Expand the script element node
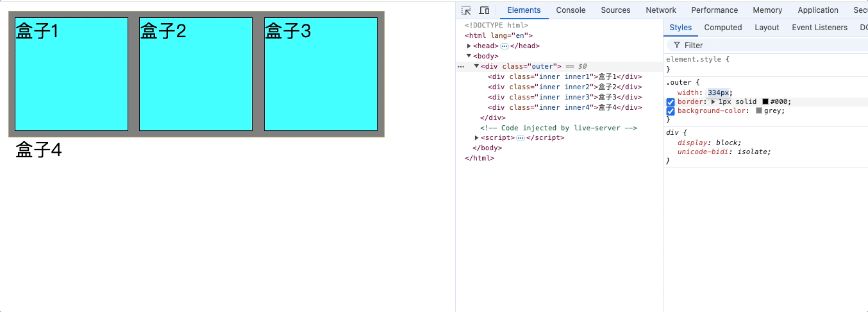This screenshot has height=312, width=868. [476, 137]
